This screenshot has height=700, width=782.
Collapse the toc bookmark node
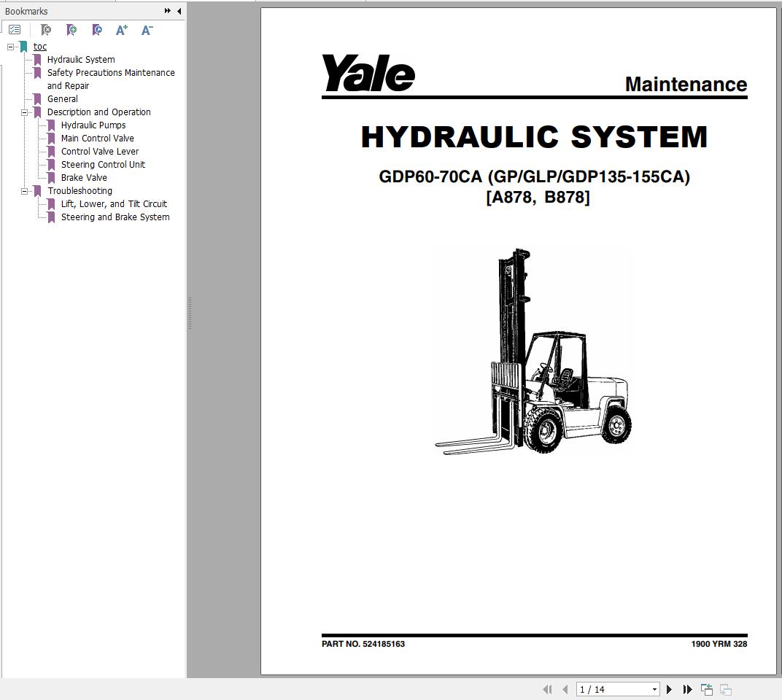coord(9,46)
